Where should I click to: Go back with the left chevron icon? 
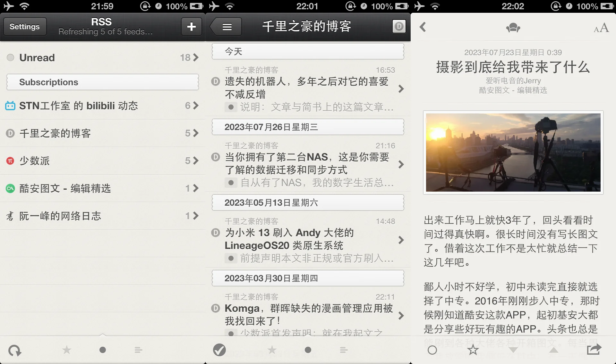(x=423, y=27)
